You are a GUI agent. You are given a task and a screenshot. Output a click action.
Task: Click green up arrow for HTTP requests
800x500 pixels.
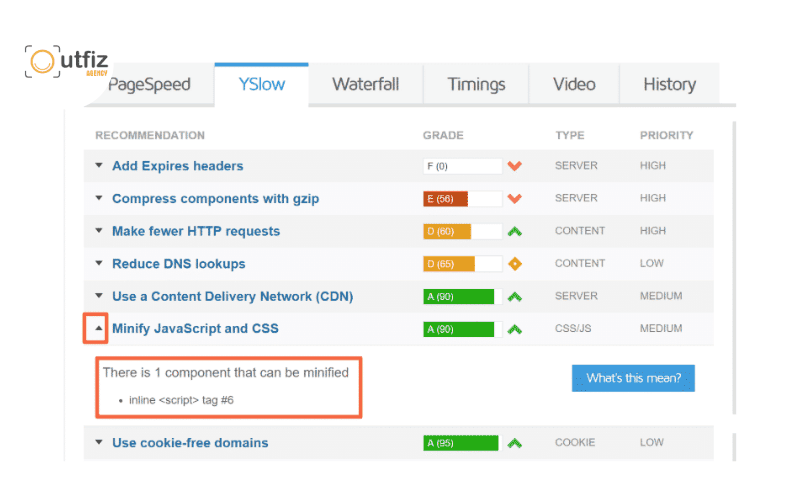(515, 232)
